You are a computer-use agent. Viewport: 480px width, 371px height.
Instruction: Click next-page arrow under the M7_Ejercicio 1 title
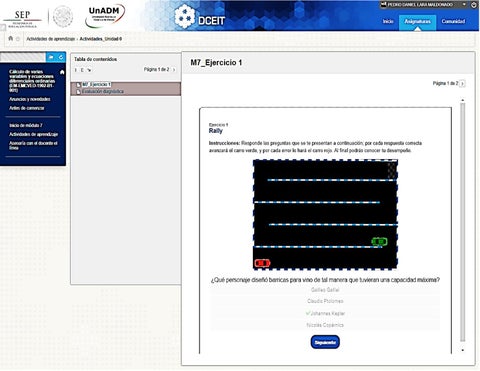462,84
